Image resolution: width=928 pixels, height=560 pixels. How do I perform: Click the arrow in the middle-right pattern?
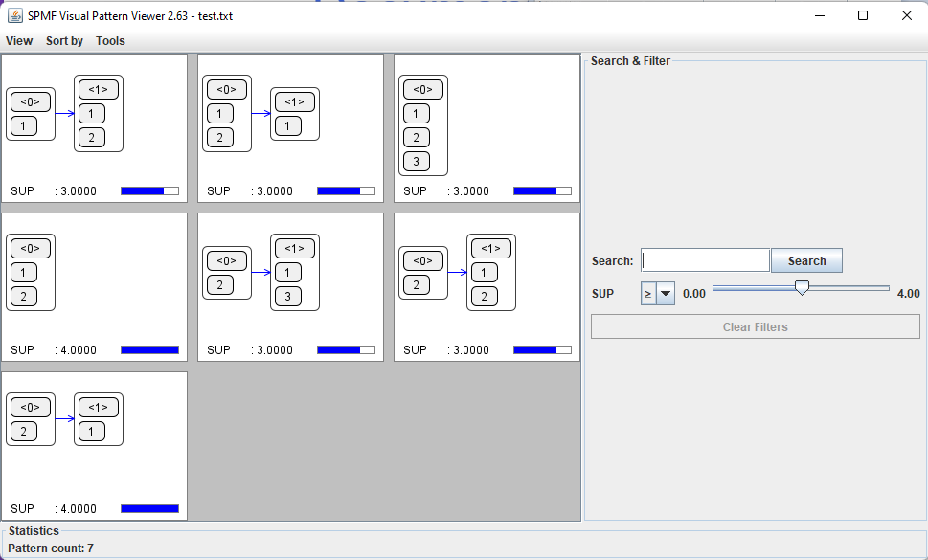click(457, 272)
